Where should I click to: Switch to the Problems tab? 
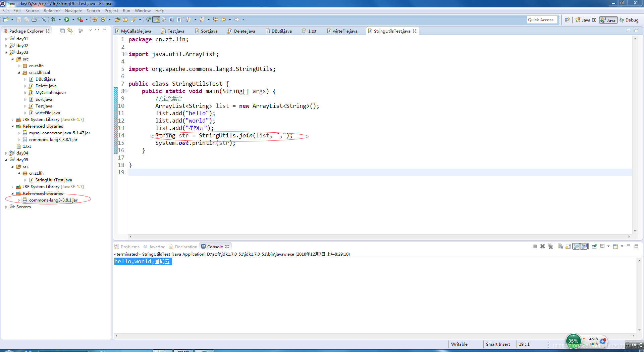coord(130,246)
